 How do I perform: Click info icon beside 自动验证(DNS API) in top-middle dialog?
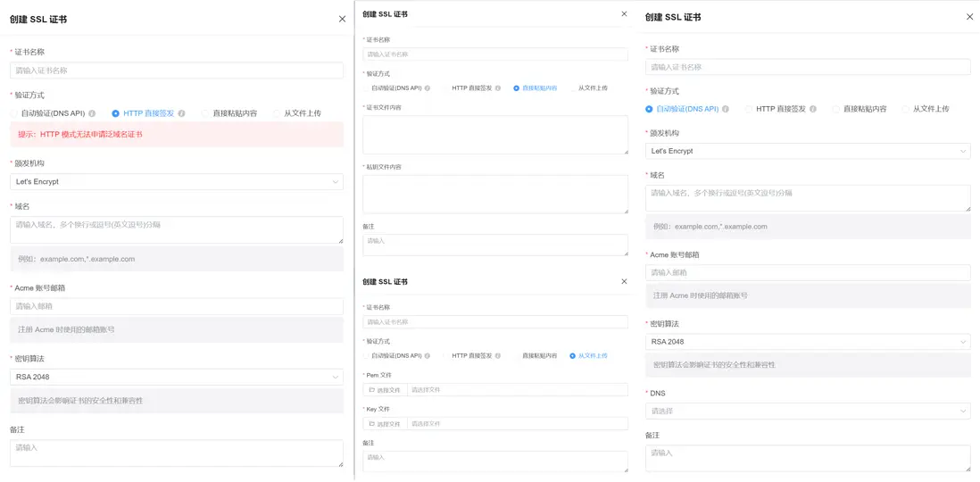[x=428, y=88]
